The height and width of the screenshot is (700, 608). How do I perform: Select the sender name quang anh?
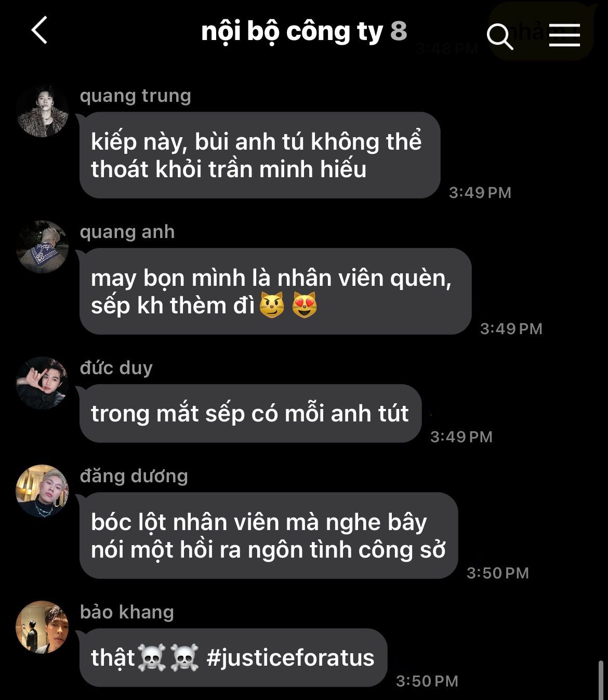click(127, 232)
